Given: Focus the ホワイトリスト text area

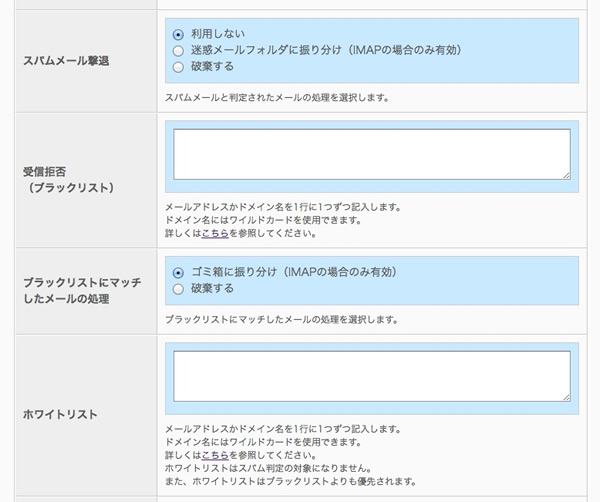Looking at the screenshot, I should coord(370,376).
